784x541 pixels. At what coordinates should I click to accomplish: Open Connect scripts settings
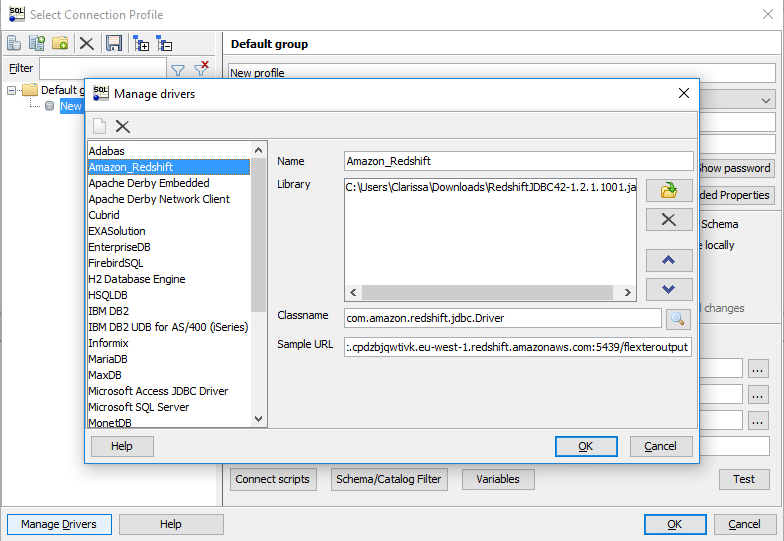(x=273, y=479)
